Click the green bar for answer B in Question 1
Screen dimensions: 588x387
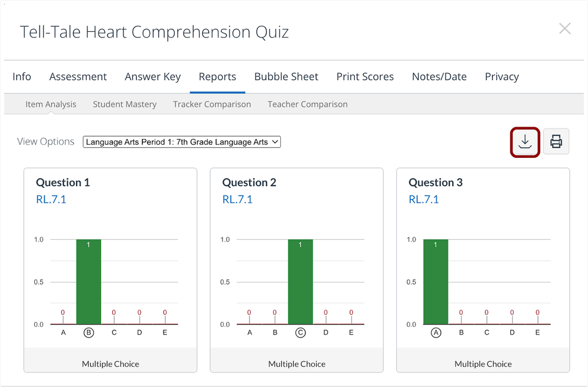pyautogui.click(x=88, y=282)
